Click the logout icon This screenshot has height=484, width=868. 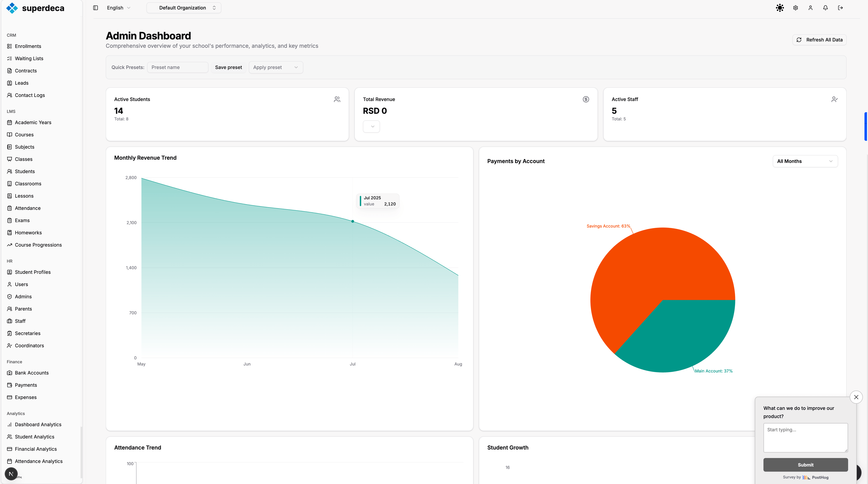pos(840,8)
